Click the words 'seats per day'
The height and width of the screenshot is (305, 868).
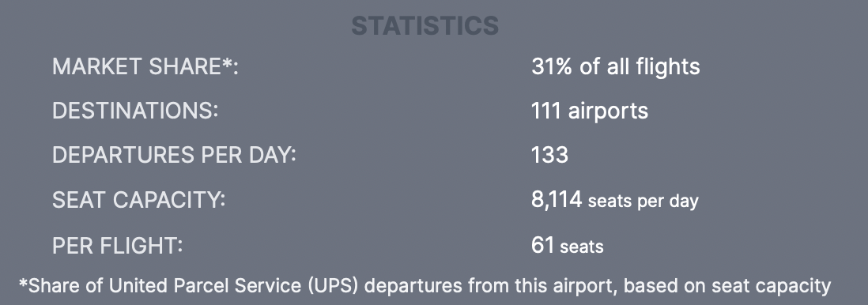coord(643,201)
